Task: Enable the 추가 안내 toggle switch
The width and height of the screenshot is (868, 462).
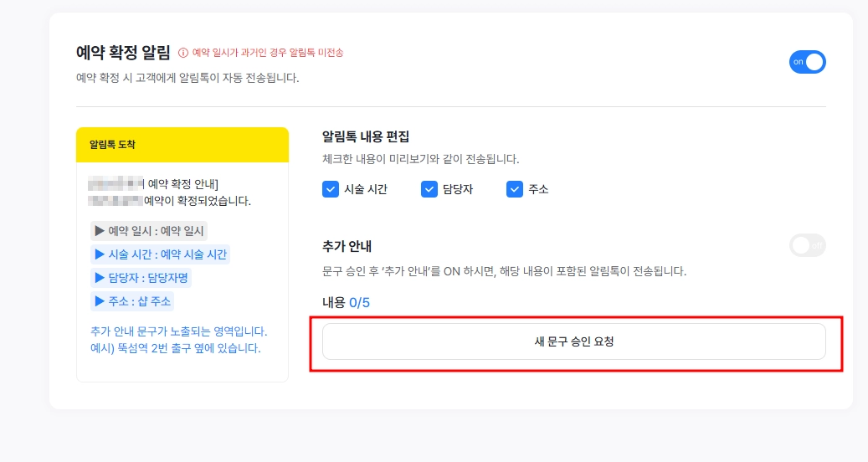Action: (x=807, y=246)
